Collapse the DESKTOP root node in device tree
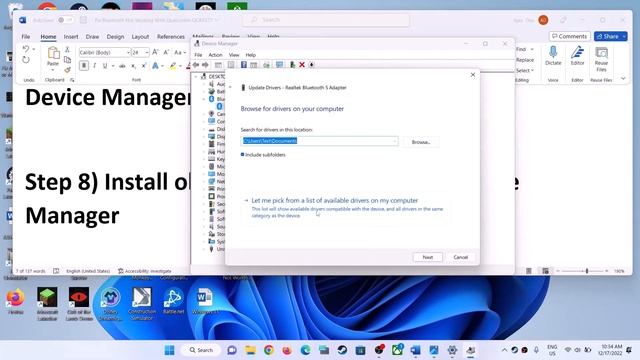The width and height of the screenshot is (640, 360). point(196,77)
